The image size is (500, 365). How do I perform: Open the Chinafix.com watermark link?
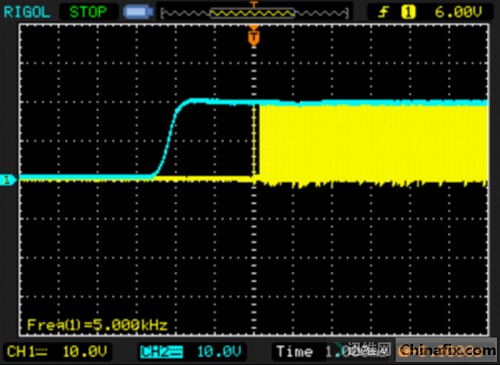click(x=447, y=350)
